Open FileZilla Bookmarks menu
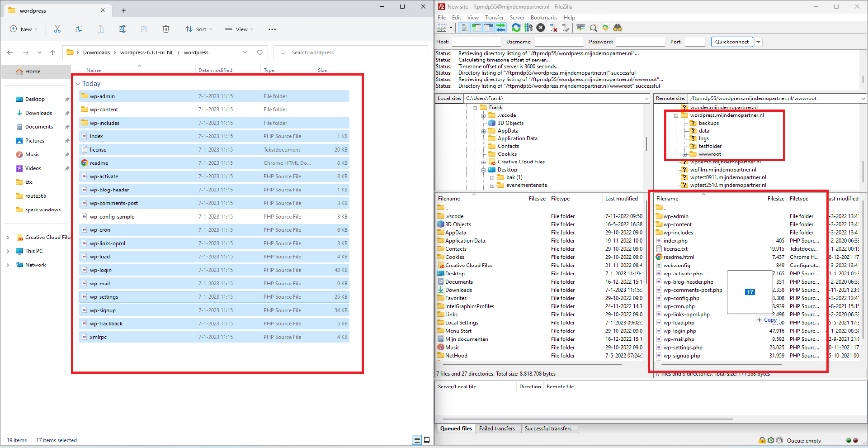The height and width of the screenshot is (448, 868). click(x=544, y=18)
